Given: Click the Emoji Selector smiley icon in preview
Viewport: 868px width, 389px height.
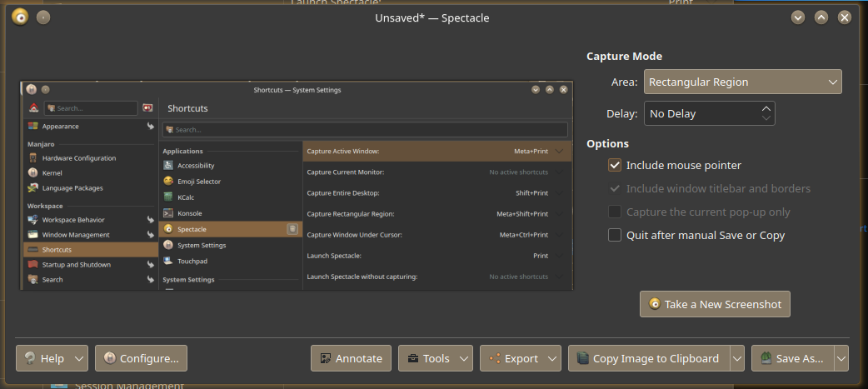Looking at the screenshot, I should coord(168,181).
